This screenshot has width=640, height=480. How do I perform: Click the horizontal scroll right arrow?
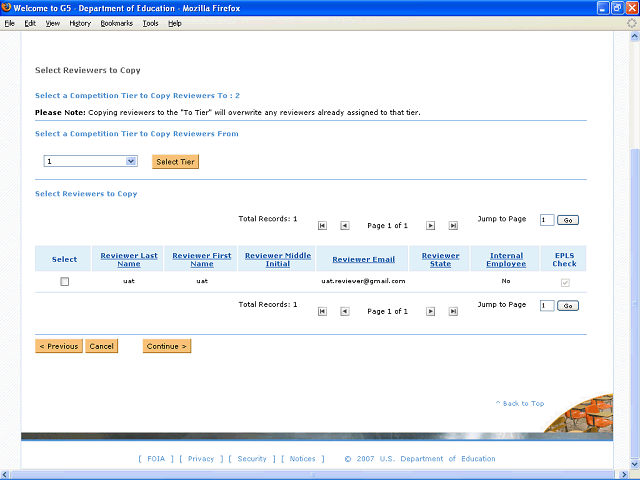pos(624,475)
